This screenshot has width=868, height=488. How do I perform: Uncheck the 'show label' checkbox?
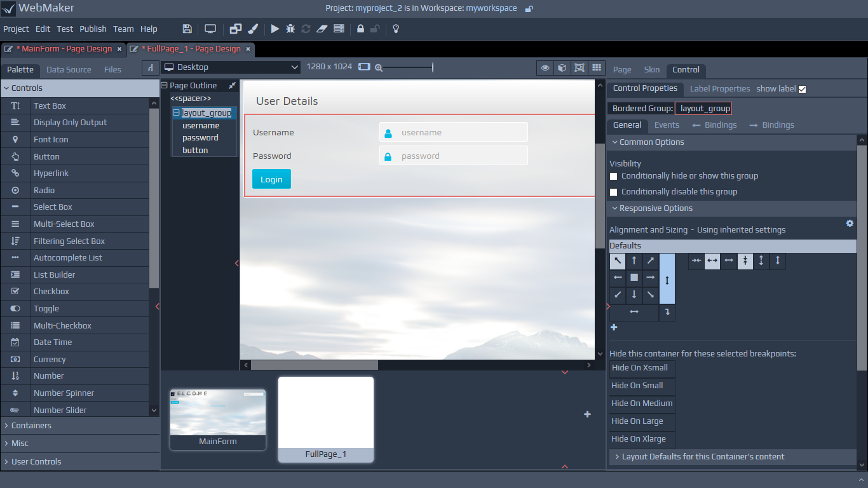click(802, 89)
